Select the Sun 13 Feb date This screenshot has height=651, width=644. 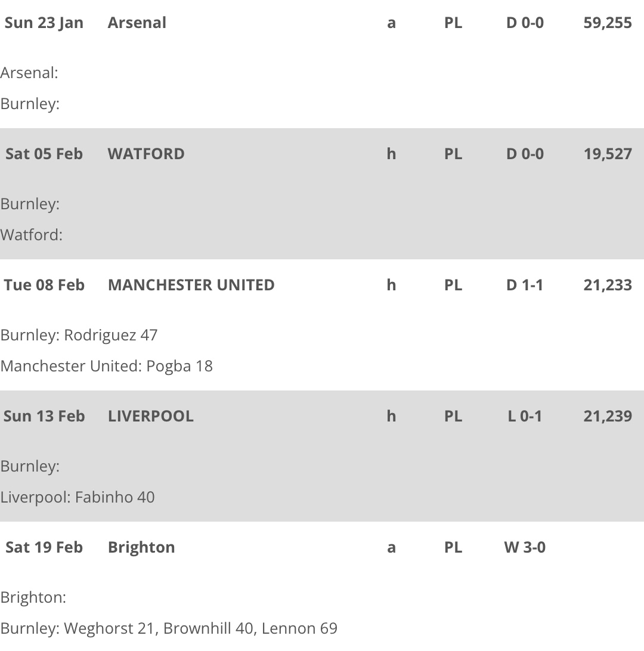(x=44, y=416)
